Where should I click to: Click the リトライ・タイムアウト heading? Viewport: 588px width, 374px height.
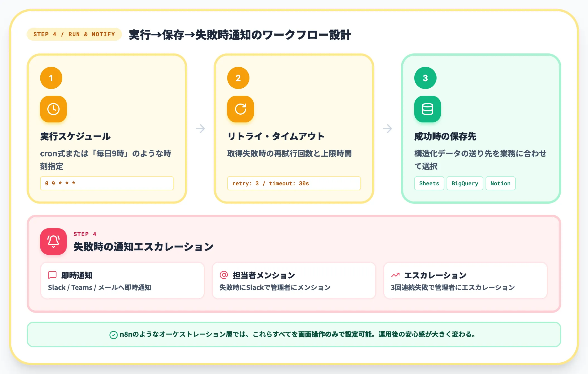coord(276,136)
